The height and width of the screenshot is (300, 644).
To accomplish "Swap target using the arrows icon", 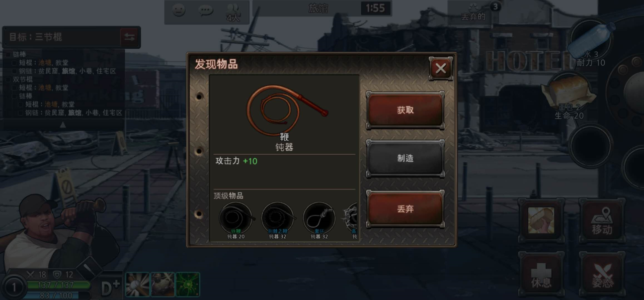I will click(129, 37).
